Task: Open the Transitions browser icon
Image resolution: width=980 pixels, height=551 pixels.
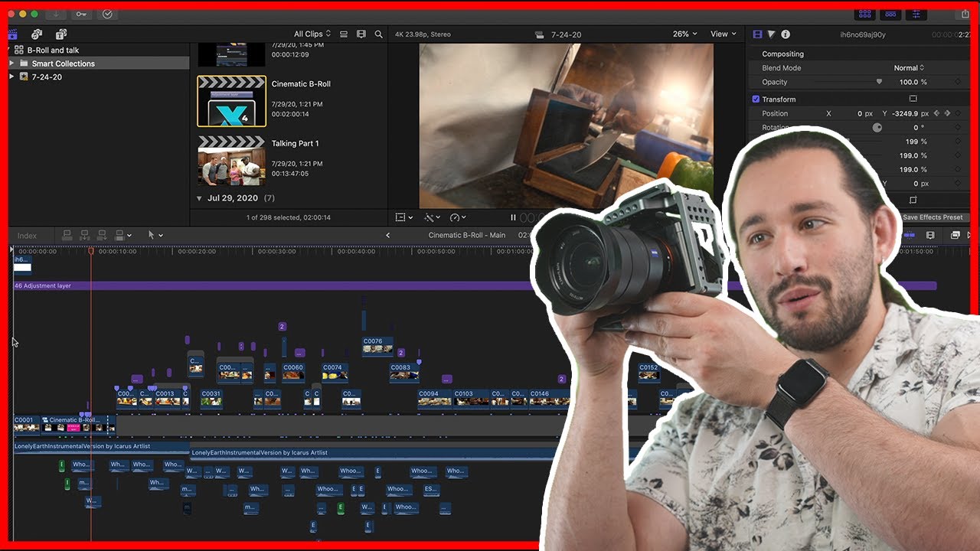Action: tap(969, 235)
